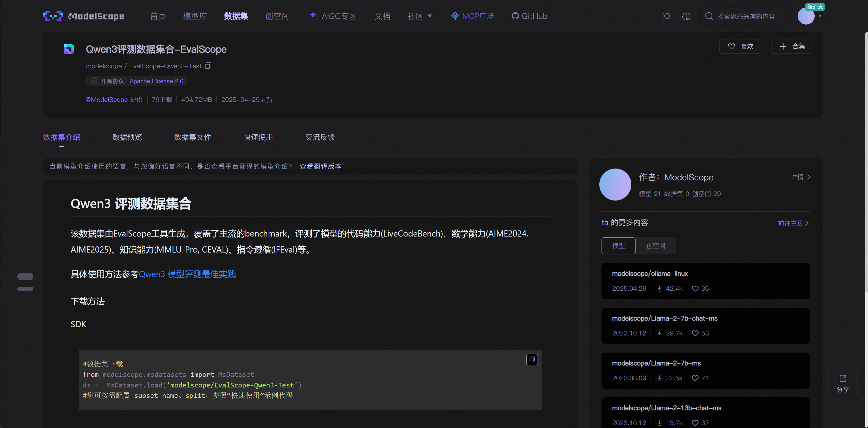The height and width of the screenshot is (428, 868).
Task: Switch to the 数据预览 tab
Action: [x=127, y=137]
